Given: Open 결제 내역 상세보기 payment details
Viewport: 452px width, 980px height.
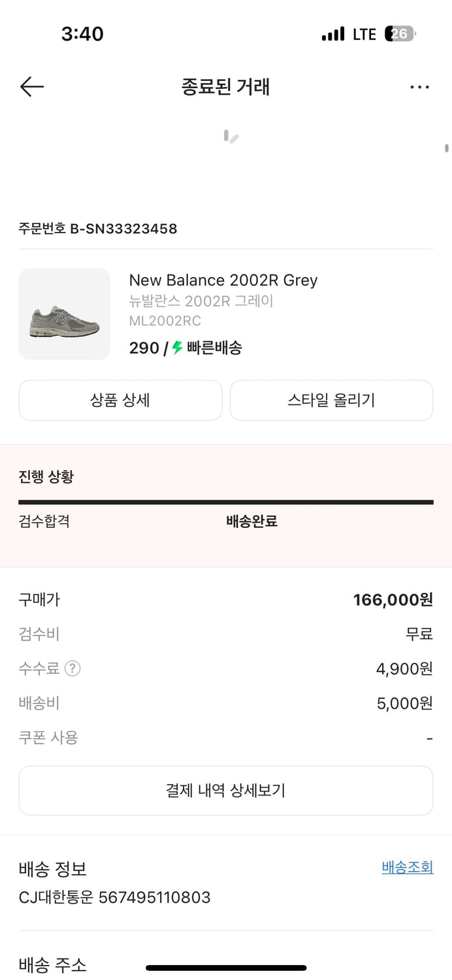Looking at the screenshot, I should click(225, 791).
